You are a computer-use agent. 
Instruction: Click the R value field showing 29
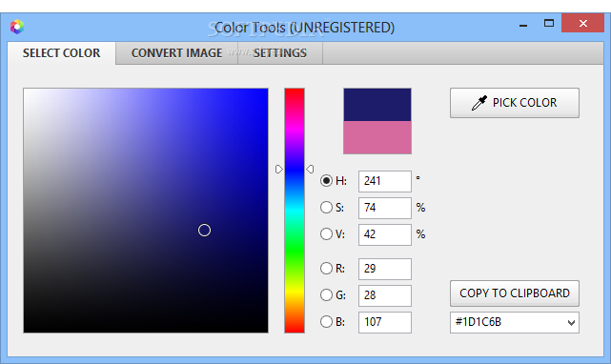pos(384,269)
